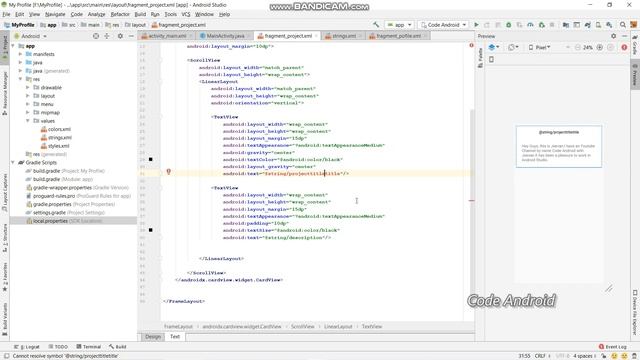This screenshot has height=360, width=640.
Task: Zoom in the preview with plus icon
Action: (x=600, y=47)
